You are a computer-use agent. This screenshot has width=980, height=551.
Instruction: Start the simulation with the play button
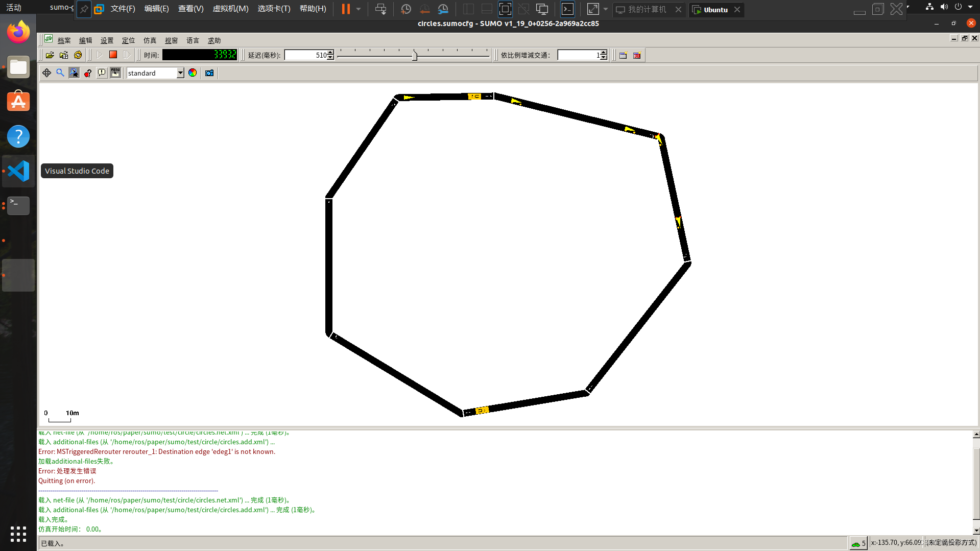pyautogui.click(x=100, y=55)
